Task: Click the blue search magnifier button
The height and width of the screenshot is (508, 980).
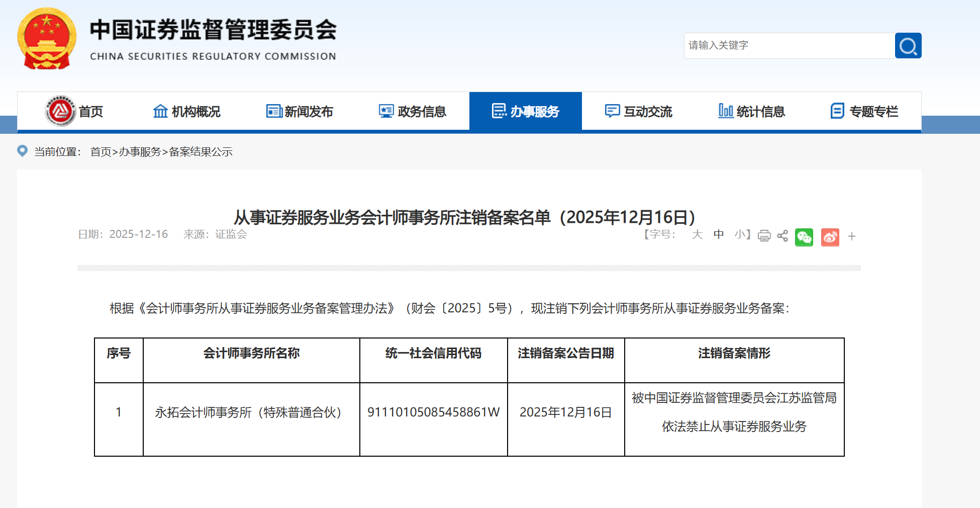Action: point(908,46)
